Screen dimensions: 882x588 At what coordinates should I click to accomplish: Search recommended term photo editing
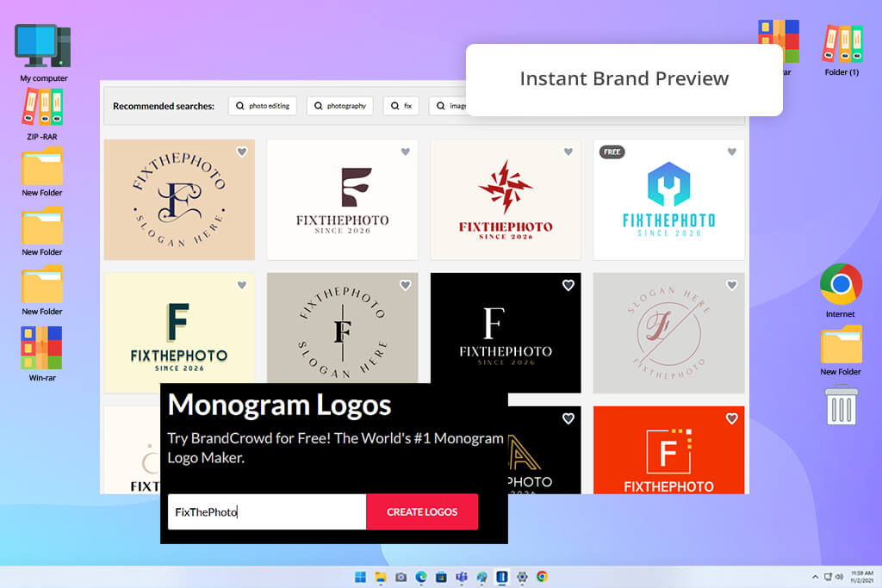pos(263,106)
